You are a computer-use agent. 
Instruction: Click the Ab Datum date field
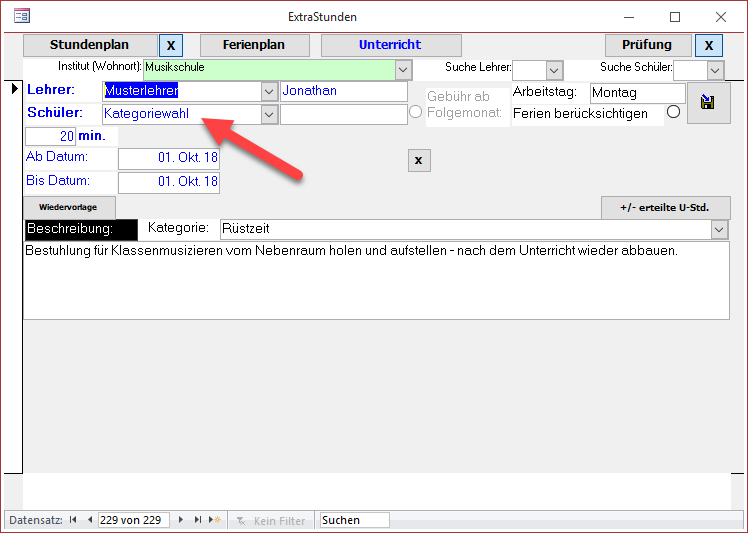coord(168,159)
